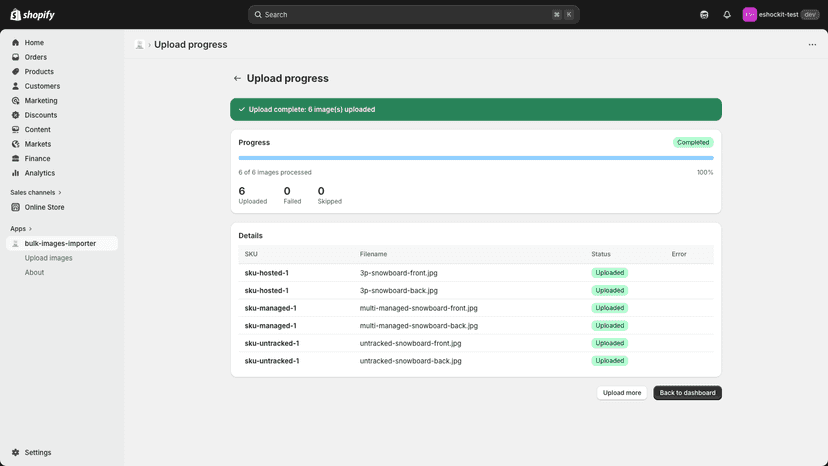Viewport: 828px width, 466px height.
Task: Click the Discounts badge icon
Action: pos(15,115)
